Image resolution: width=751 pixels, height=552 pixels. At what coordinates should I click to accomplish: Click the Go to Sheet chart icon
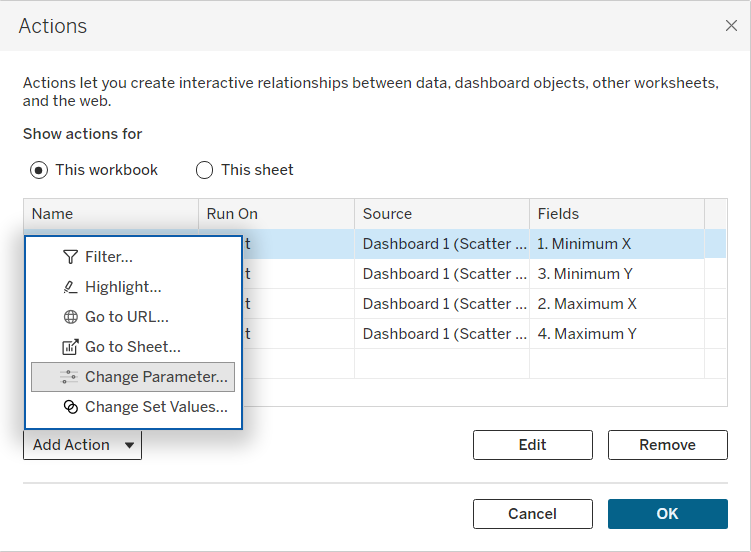click(x=70, y=347)
